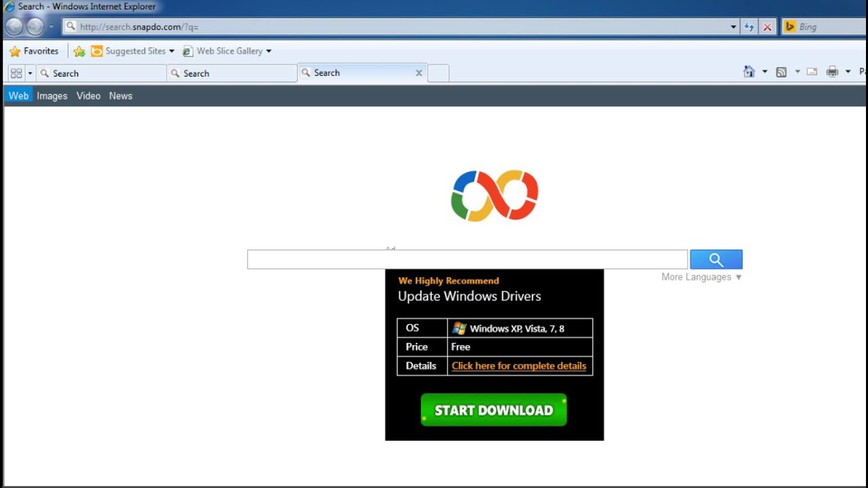The width and height of the screenshot is (868, 488).
Task: Click the Bing logo icon in search box
Action: 789,27
